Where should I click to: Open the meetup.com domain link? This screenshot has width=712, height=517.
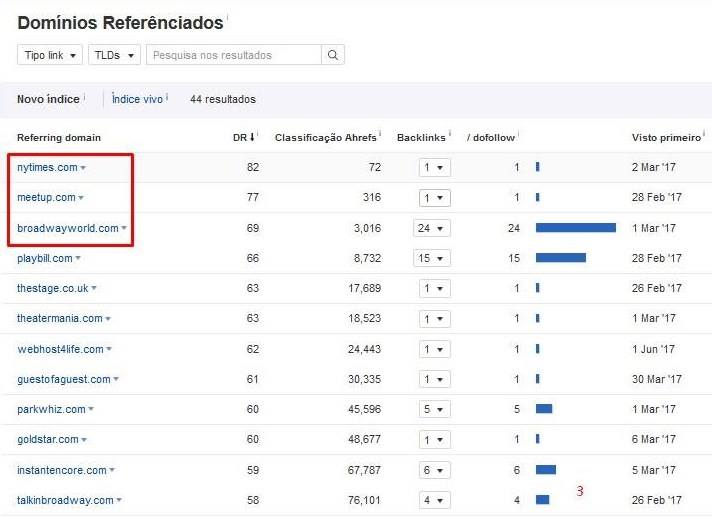point(46,197)
